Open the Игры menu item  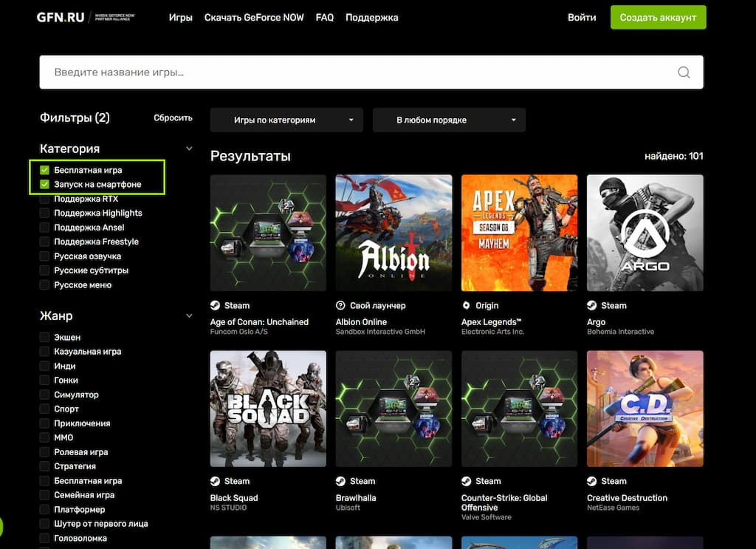180,18
